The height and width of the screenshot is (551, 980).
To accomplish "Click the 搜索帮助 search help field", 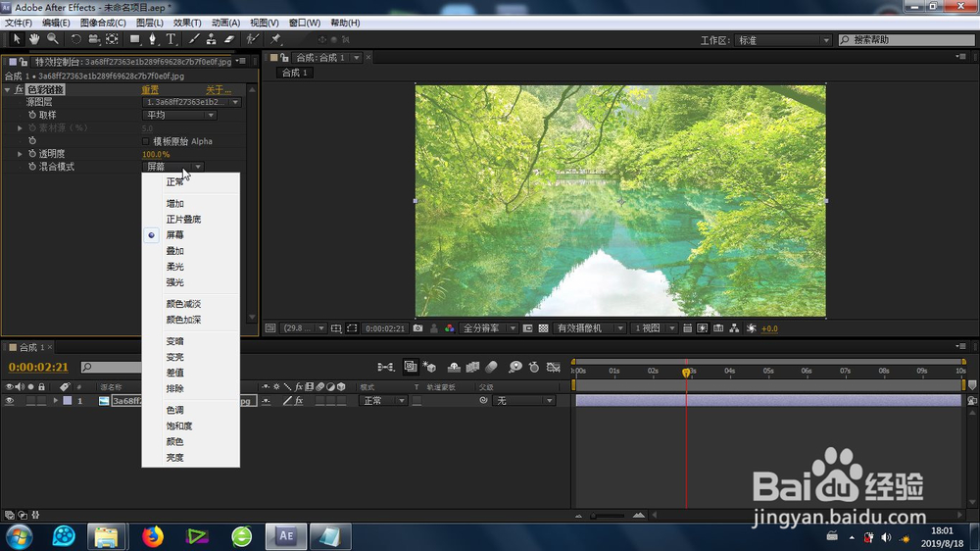I will 906,40.
